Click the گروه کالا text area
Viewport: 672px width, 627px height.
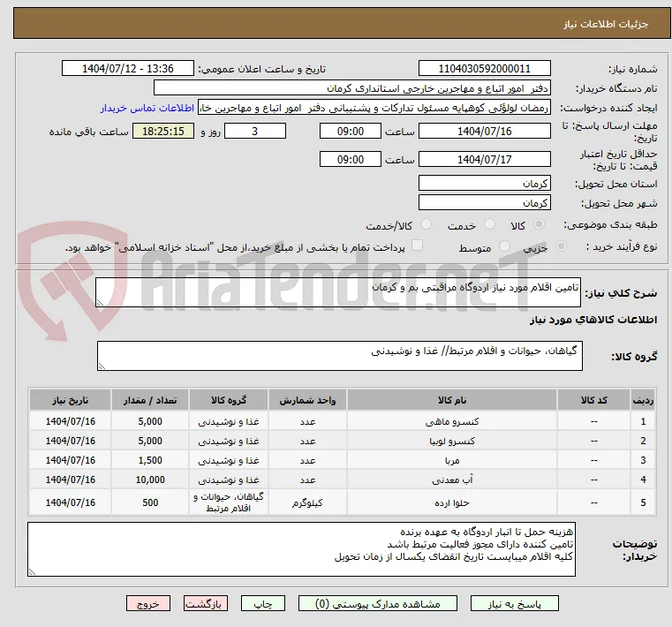point(339,356)
